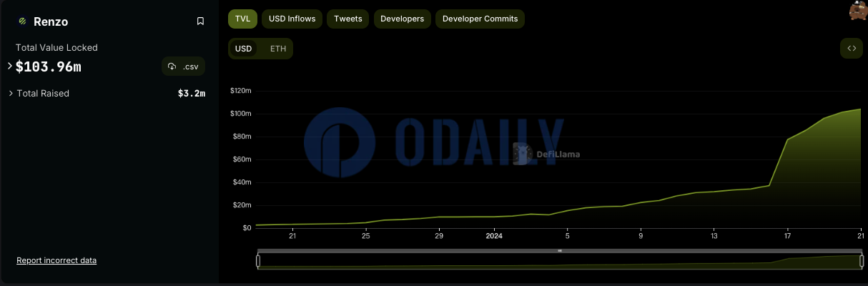Expand the Total Value Locked breakdown
The width and height of the screenshot is (868, 286).
[10, 66]
